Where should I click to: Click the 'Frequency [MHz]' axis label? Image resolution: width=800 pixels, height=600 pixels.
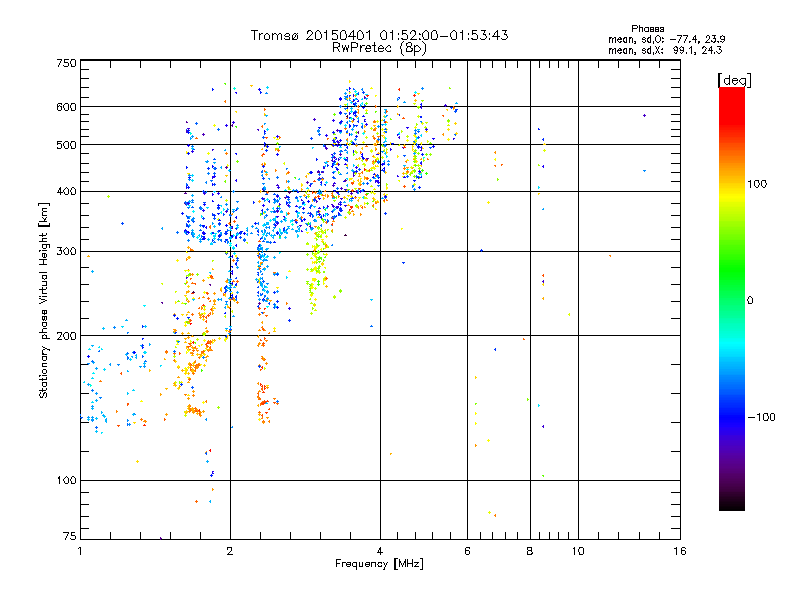(379, 564)
